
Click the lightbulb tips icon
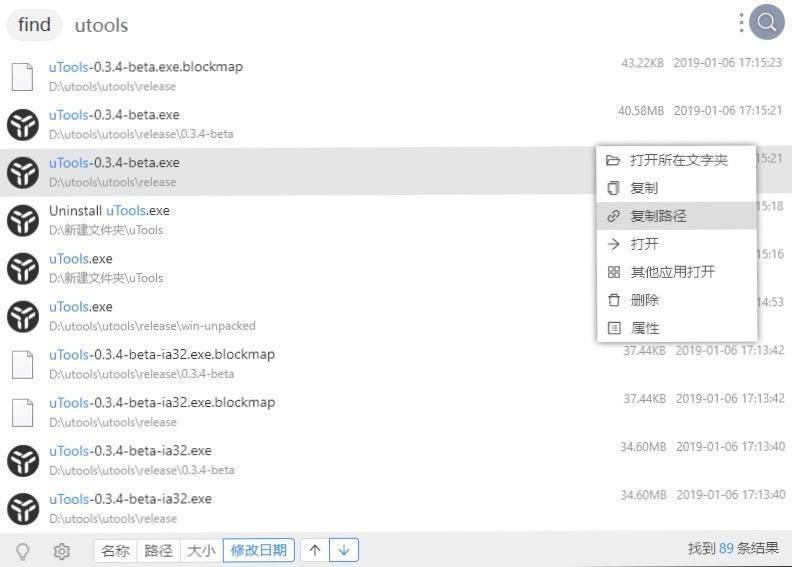pyautogui.click(x=22, y=550)
